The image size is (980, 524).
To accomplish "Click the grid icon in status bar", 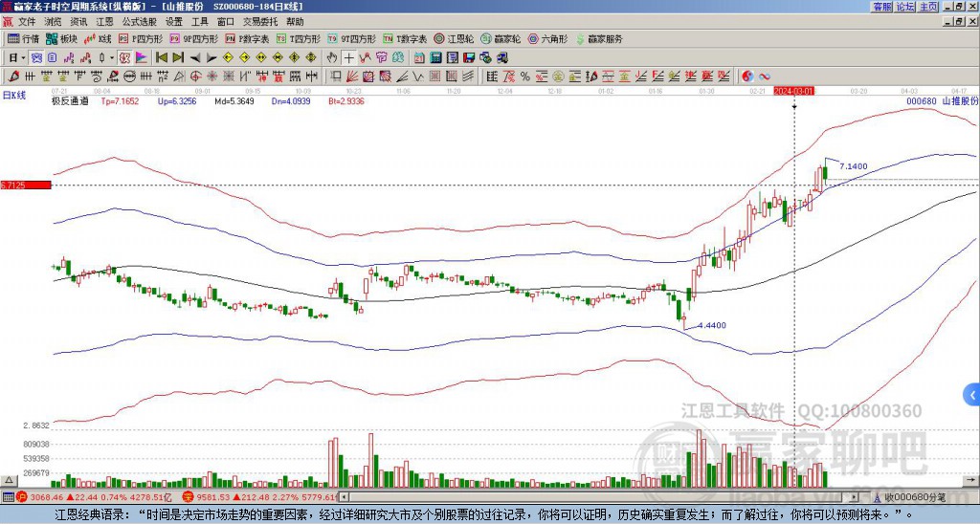I will pos(8,497).
